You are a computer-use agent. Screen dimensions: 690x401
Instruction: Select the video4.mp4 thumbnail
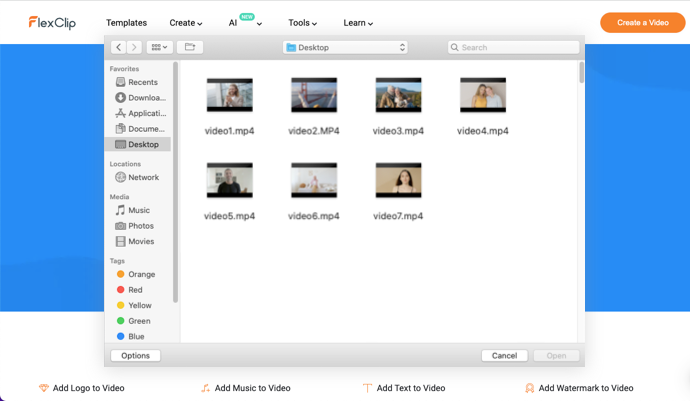(x=483, y=95)
